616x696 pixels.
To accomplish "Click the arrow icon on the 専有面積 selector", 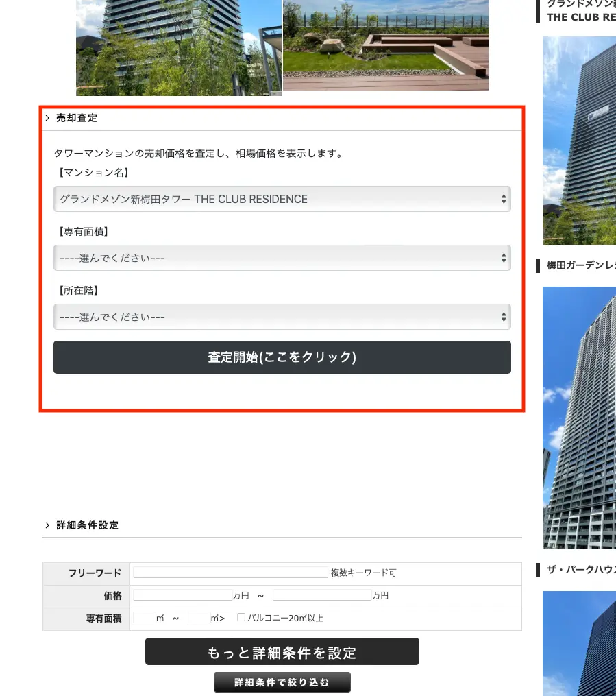I will point(505,258).
